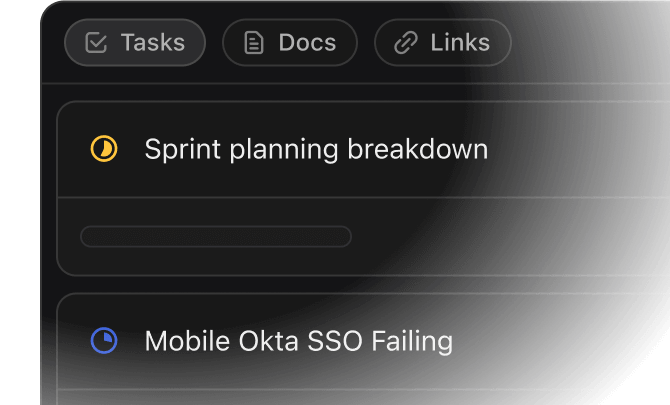Viewport: 670px width, 405px height.
Task: Click the gap between the two task cards
Action: (350, 284)
